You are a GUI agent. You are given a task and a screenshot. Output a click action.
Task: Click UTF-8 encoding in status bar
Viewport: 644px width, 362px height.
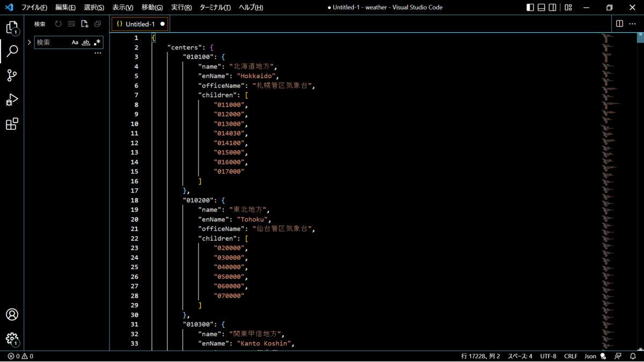click(548, 356)
